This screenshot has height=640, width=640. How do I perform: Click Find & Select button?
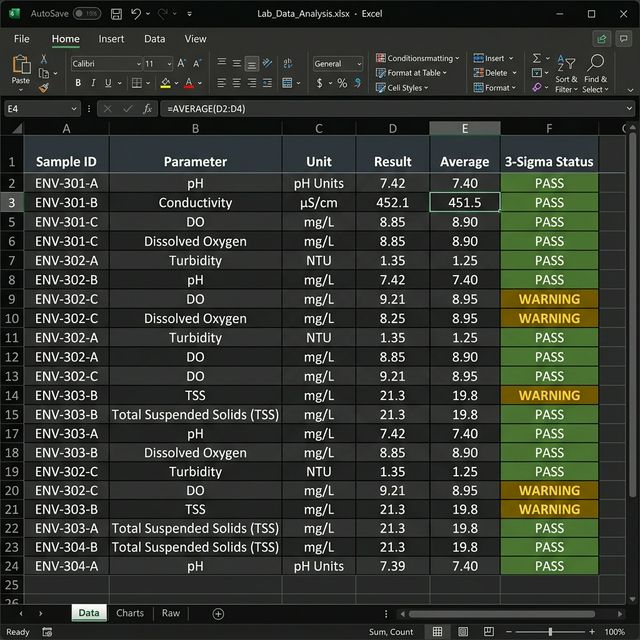pos(596,73)
